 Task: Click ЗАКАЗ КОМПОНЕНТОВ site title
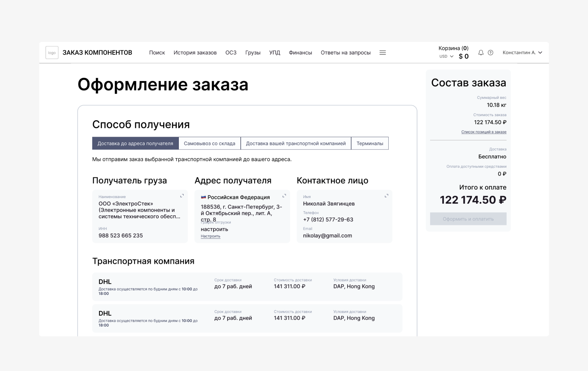(97, 52)
